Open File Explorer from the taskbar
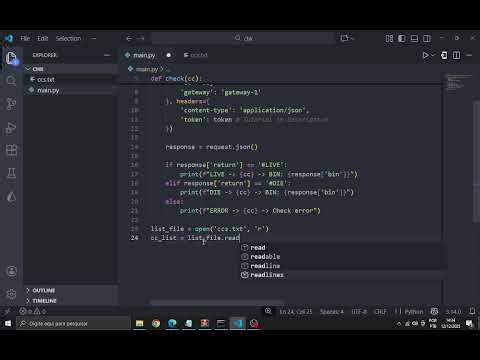 point(140,323)
